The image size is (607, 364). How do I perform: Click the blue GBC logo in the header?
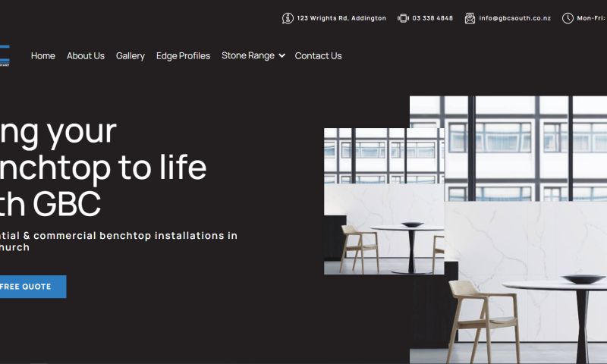tap(5, 55)
